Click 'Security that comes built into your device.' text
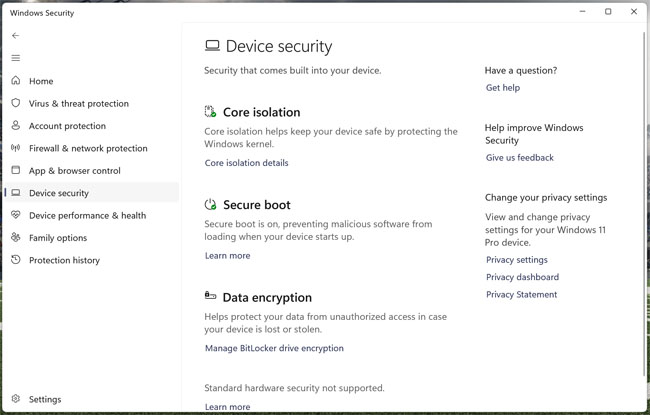 (292, 70)
